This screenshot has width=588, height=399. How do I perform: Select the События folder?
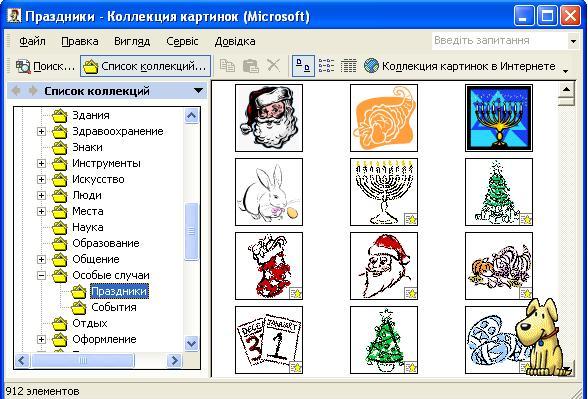[114, 308]
